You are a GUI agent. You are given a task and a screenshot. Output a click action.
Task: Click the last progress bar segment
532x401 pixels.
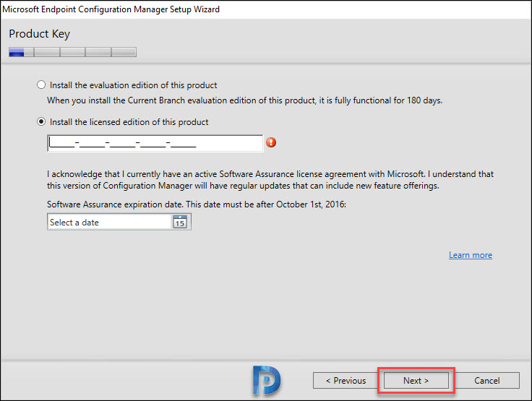(124, 52)
